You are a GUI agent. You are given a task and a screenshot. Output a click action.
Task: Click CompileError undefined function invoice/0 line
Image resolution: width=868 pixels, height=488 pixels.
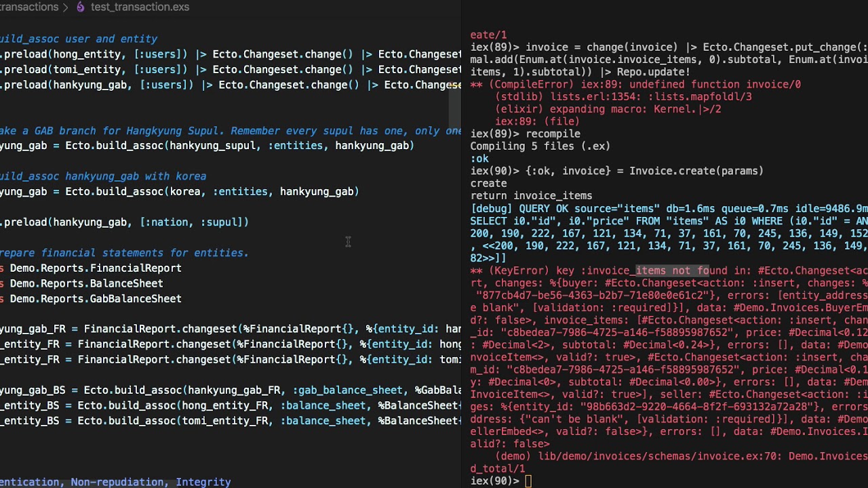(635, 85)
